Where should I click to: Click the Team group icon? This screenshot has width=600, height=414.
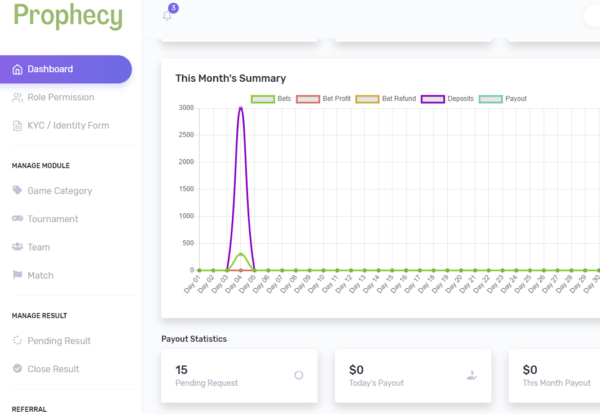(17, 246)
